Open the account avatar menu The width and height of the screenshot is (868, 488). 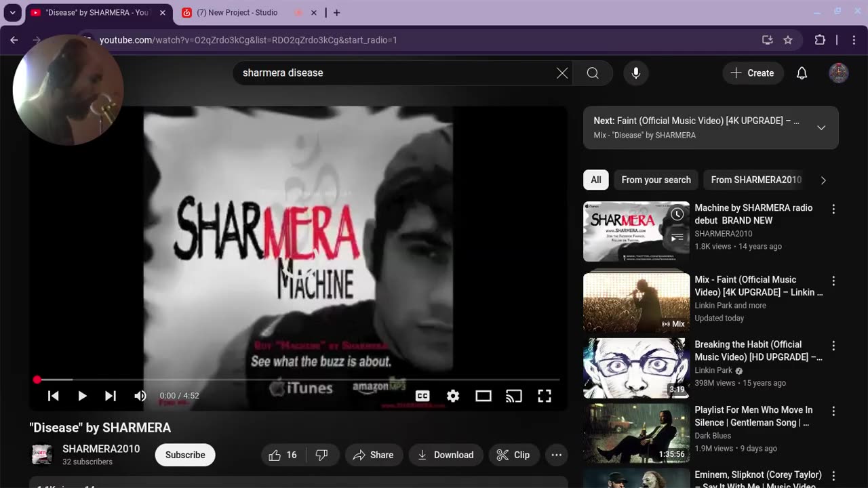[x=839, y=73]
